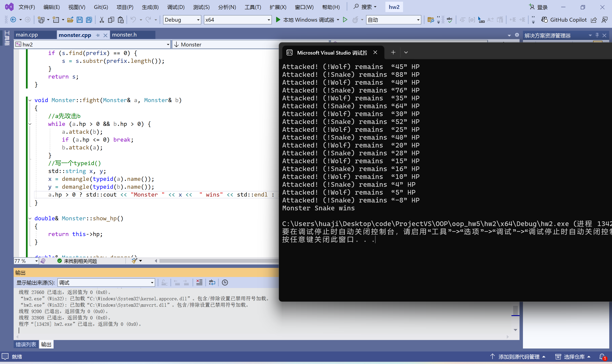612x364 pixels.
Task: Open the 错误列表 tab at the bottom
Action: pos(26,344)
